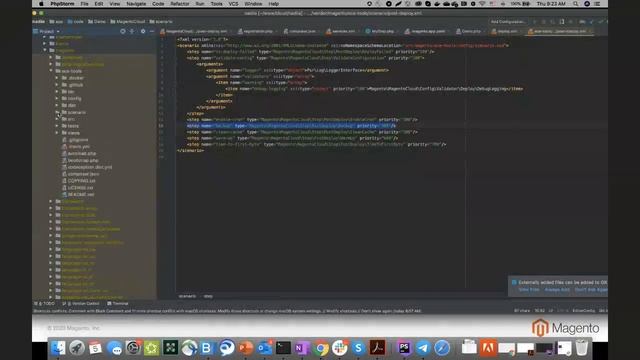Open Skype from the Dock
The image size is (640, 360).
(x=358, y=348)
